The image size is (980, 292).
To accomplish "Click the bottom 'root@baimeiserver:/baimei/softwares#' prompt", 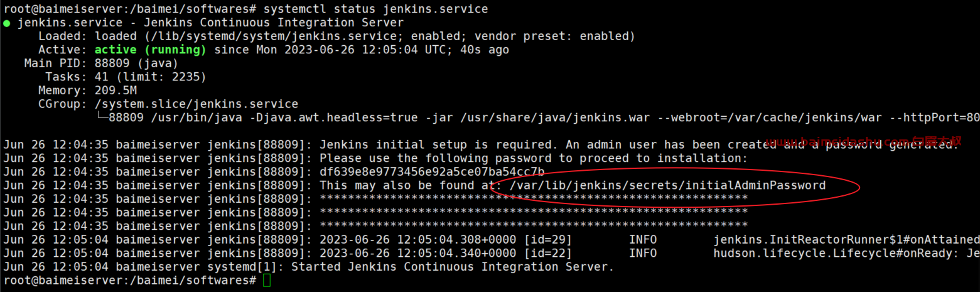I will (130, 281).
